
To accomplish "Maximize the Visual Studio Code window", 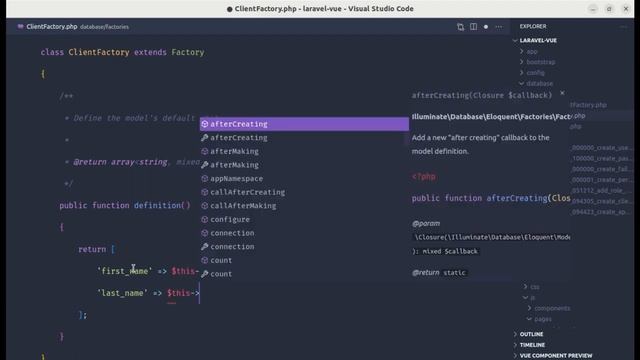I will (609, 9).
